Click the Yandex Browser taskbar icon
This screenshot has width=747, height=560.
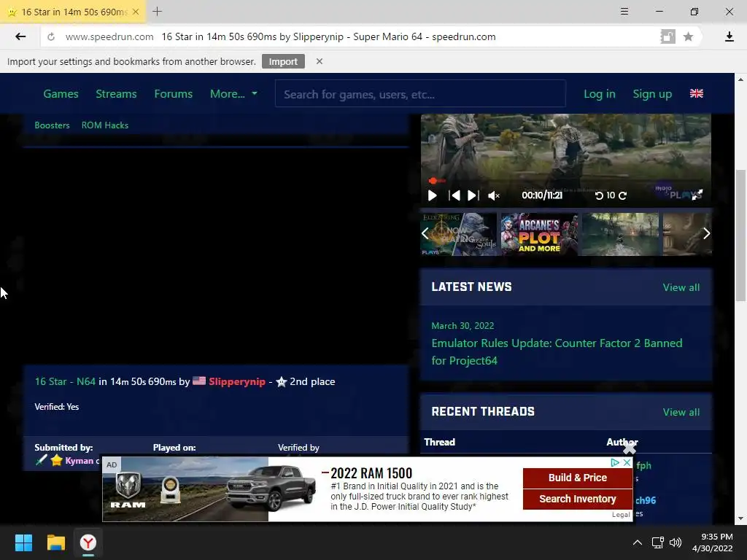[x=88, y=542]
